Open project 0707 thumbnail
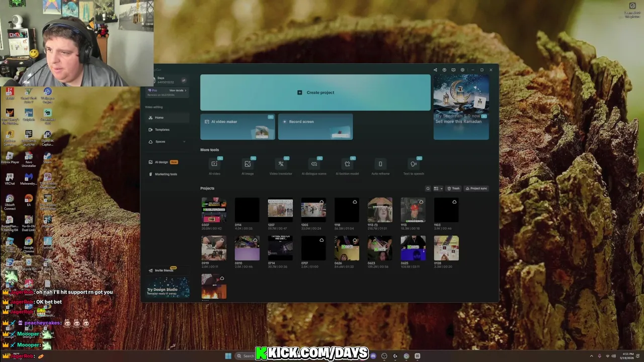This screenshot has width=644, height=362. click(313, 248)
